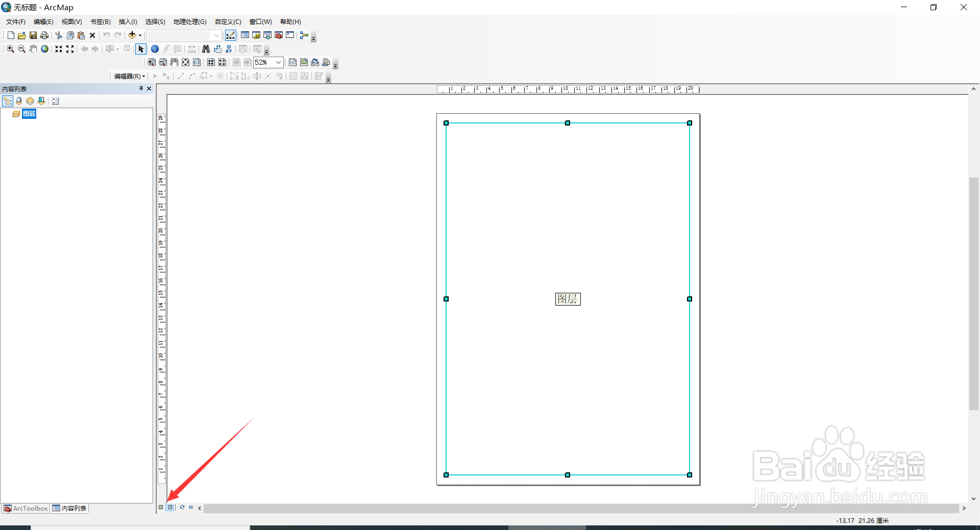980x530 pixels.
Task: Open the 文件(F) menu
Action: coord(16,22)
